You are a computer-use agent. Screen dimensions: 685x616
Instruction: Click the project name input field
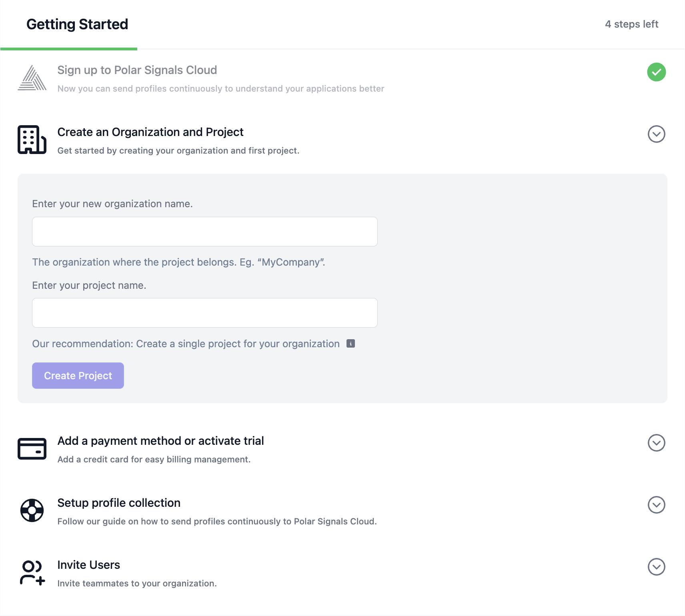click(x=204, y=312)
